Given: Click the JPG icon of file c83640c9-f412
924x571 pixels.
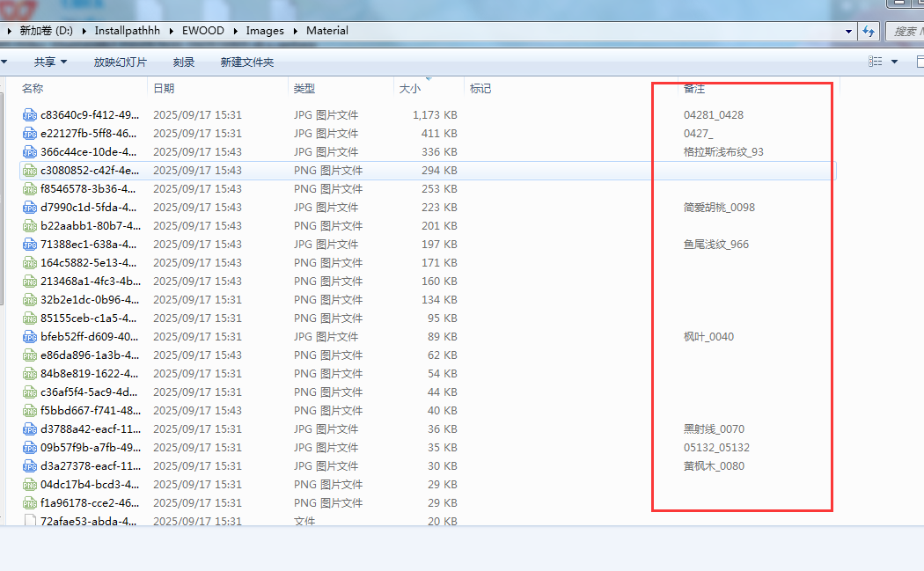Looking at the screenshot, I should (30, 115).
